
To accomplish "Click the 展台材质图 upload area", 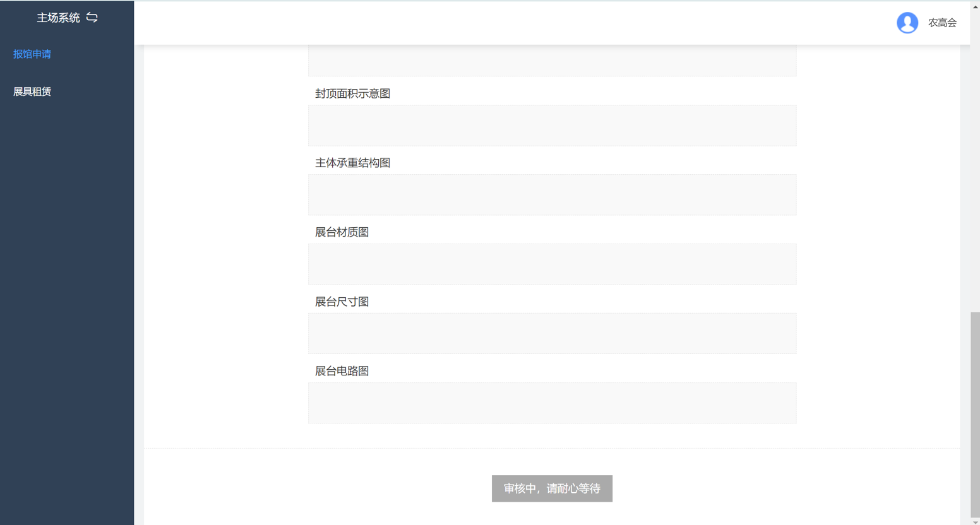I will pos(552,264).
